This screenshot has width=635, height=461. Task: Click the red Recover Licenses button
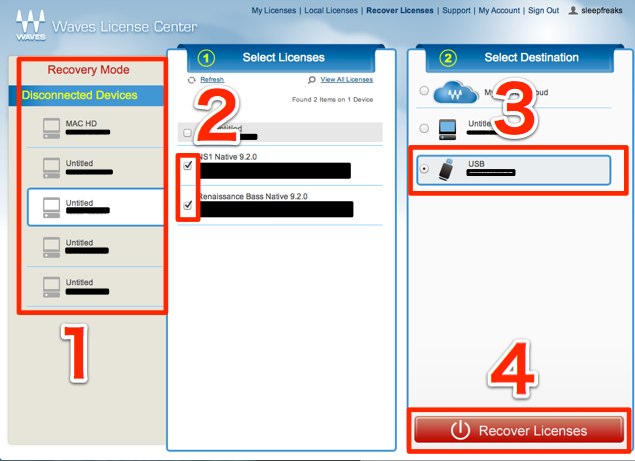[519, 430]
